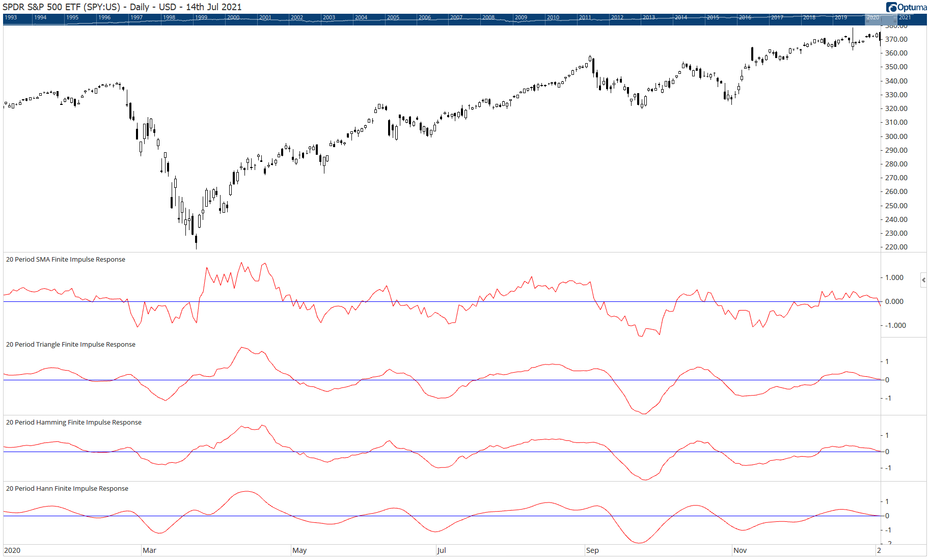
Task: Click the 320.00 price axis label
Action: click(896, 108)
